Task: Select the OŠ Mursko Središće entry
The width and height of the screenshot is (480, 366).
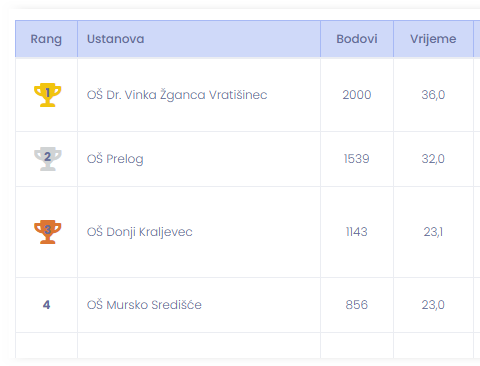Action: tap(144, 305)
